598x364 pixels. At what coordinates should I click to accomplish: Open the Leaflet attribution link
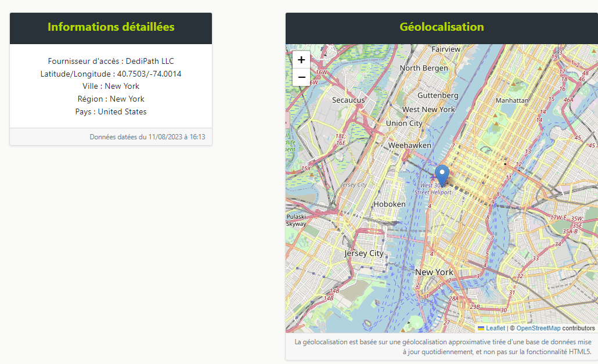(x=495, y=328)
